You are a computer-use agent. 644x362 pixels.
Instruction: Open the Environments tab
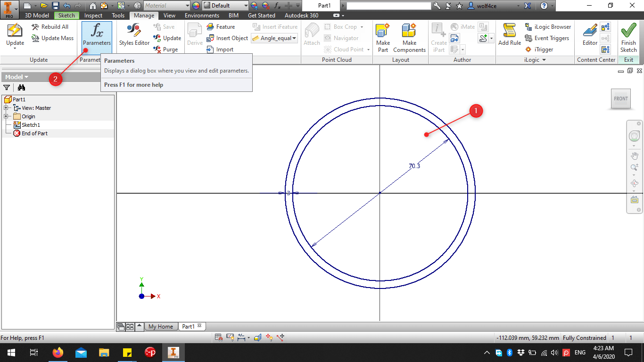coord(202,16)
